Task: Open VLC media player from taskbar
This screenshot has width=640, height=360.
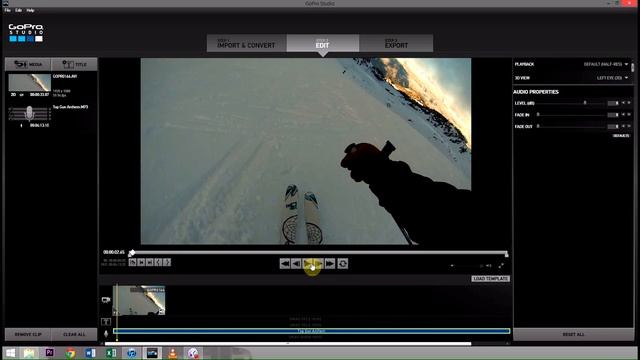Action: point(173,353)
